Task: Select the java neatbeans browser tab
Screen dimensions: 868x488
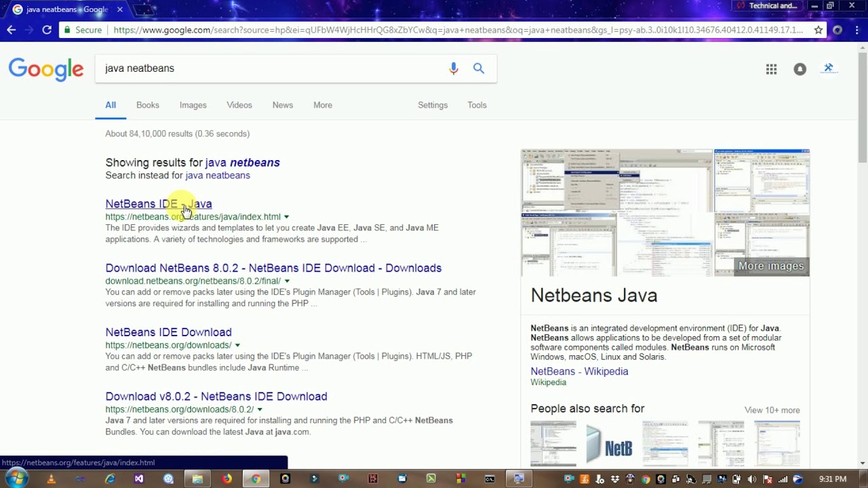Action: pos(66,9)
